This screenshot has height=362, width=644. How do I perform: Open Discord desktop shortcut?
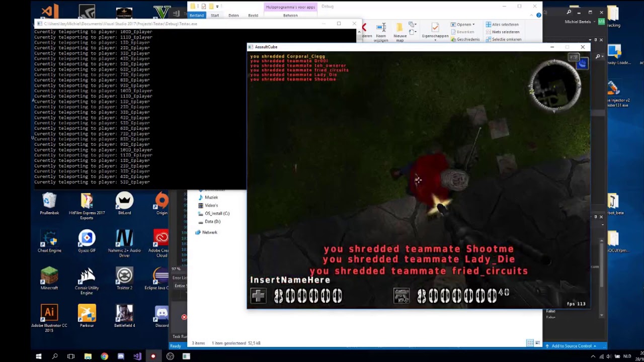pyautogui.click(x=162, y=316)
